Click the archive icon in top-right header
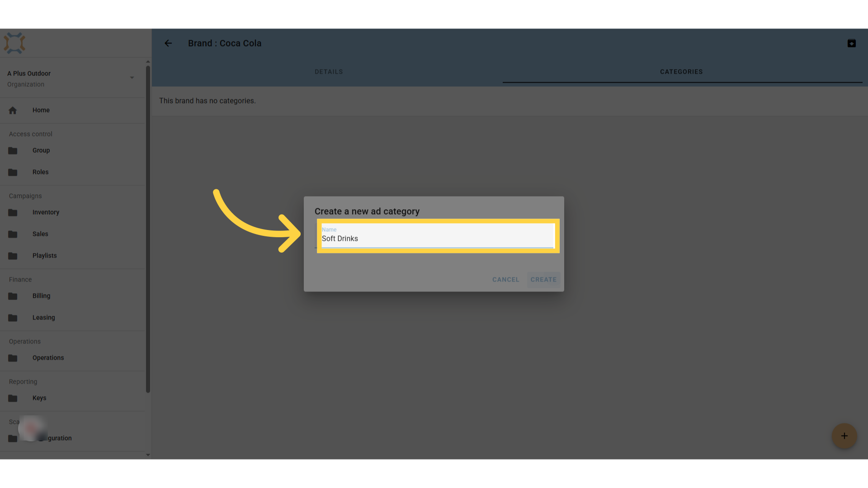 coord(851,43)
